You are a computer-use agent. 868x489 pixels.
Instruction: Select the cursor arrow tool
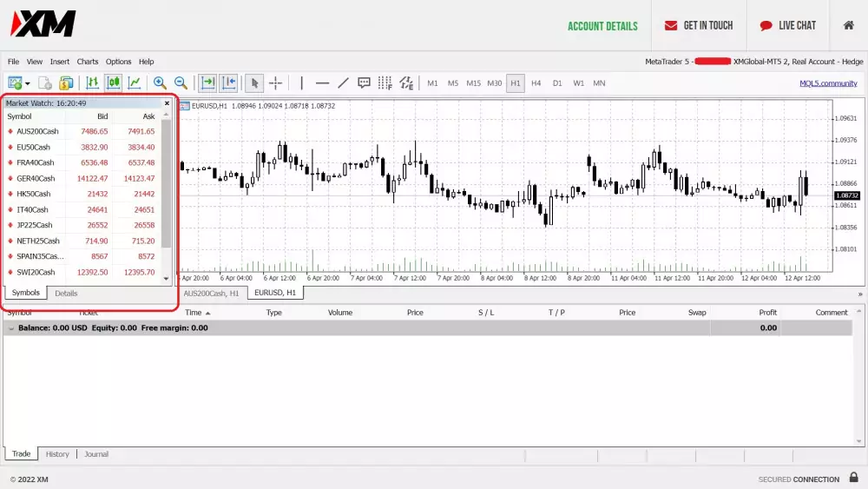pos(254,83)
